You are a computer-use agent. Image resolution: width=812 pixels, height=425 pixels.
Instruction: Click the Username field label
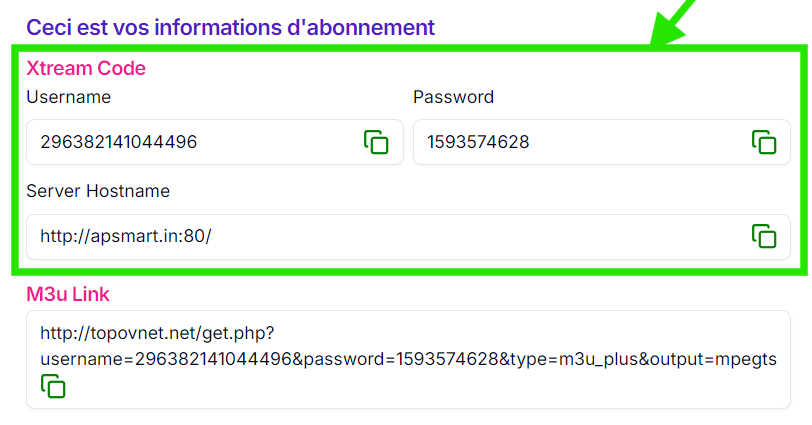point(68,97)
